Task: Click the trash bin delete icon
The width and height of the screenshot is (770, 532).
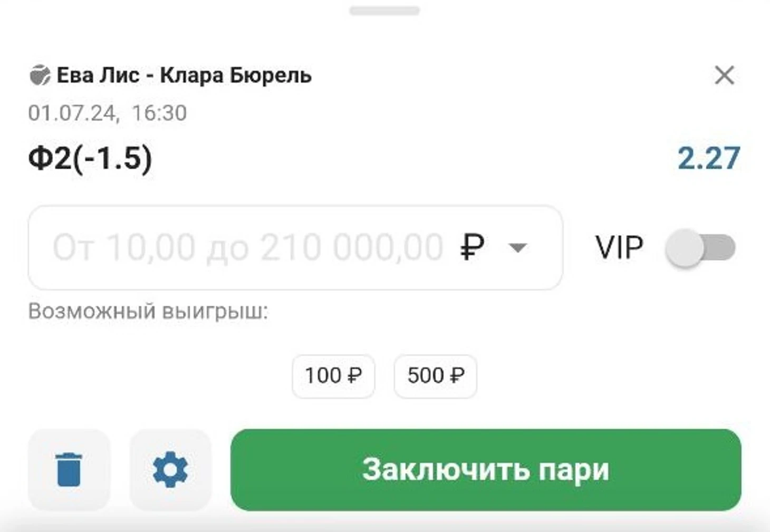Action: pyautogui.click(x=69, y=469)
